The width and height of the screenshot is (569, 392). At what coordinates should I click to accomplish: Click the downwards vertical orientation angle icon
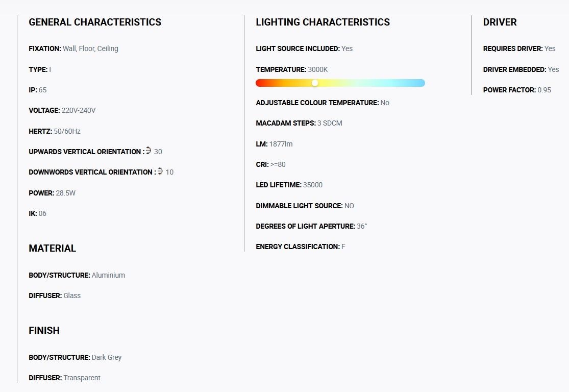160,170
